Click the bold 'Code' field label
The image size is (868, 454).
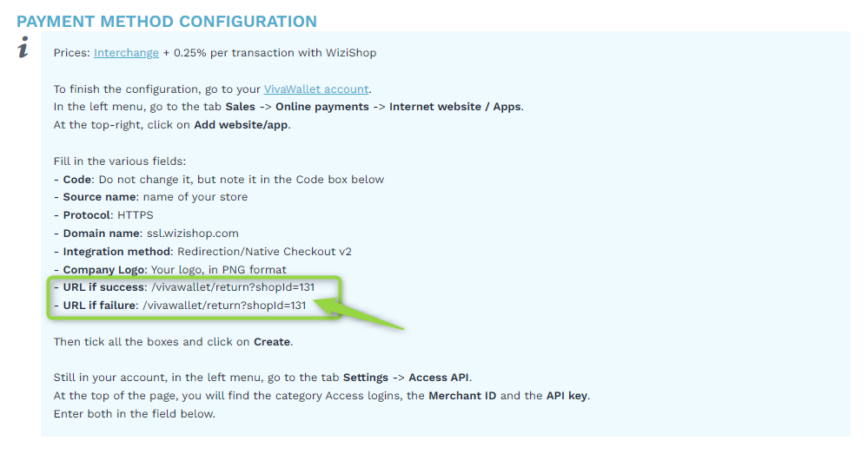77,180
